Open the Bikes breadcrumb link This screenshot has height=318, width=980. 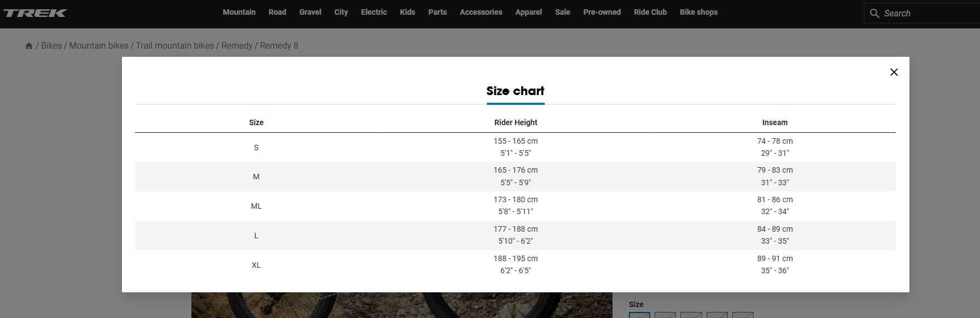[x=51, y=46]
